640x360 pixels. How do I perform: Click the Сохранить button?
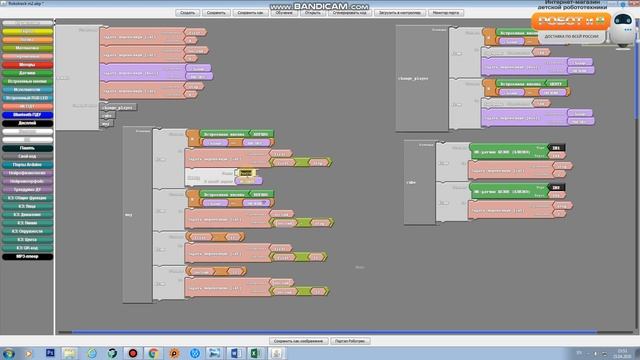point(216,13)
